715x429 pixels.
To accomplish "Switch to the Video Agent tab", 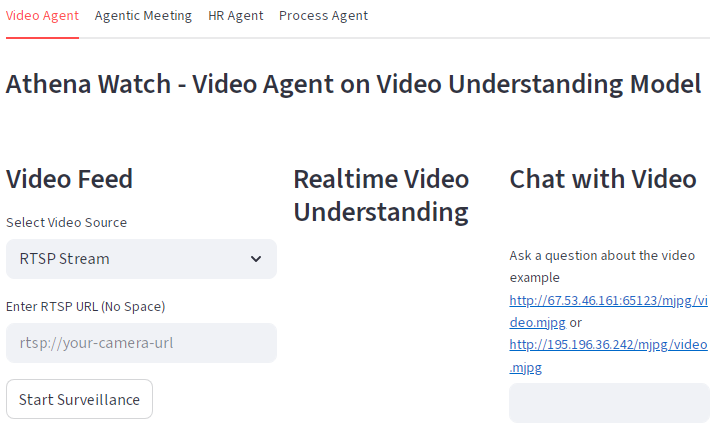I will click(42, 16).
